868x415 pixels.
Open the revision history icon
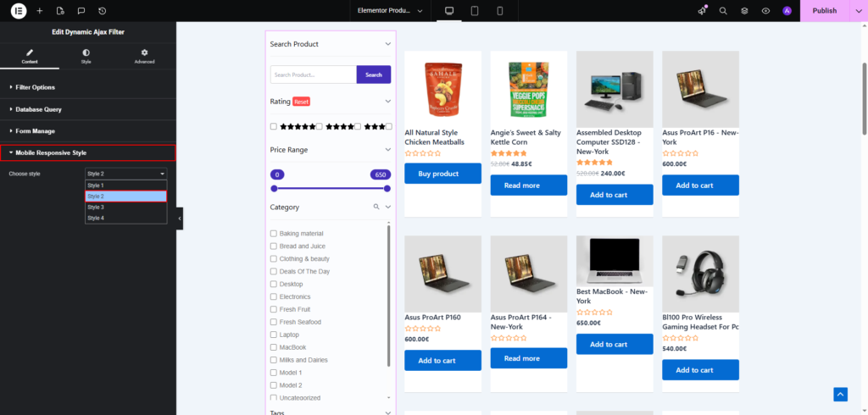pyautogui.click(x=103, y=11)
